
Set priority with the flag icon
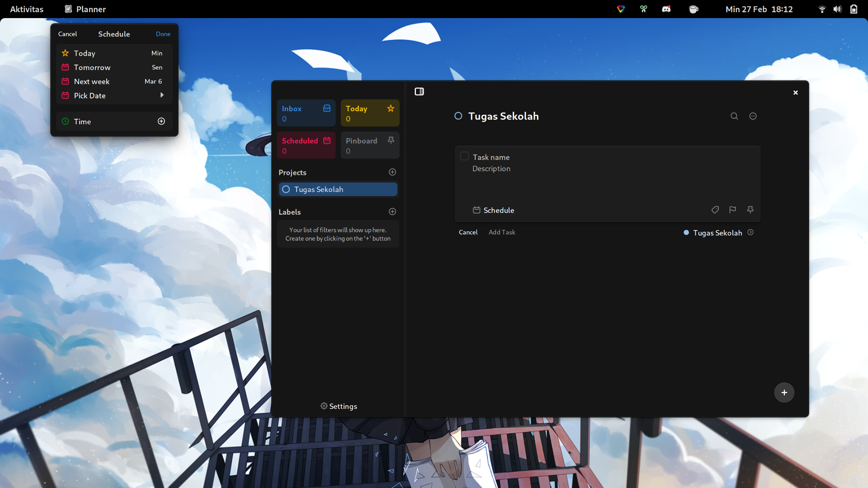coord(732,210)
